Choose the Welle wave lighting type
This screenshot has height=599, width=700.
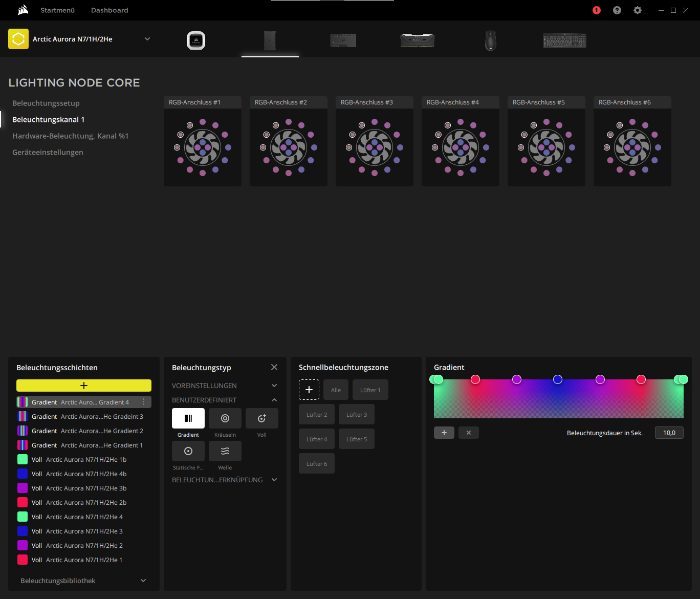coord(225,451)
